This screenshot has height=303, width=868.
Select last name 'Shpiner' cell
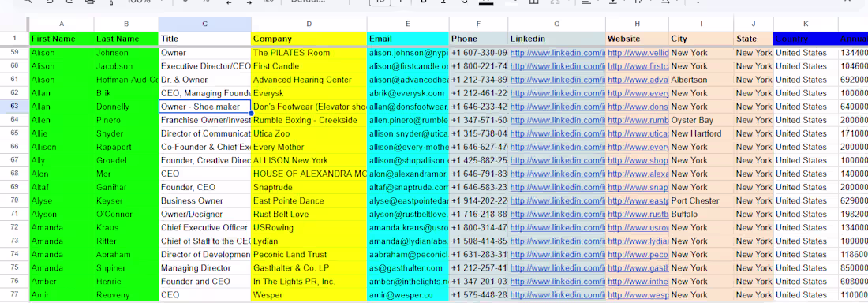(126, 268)
